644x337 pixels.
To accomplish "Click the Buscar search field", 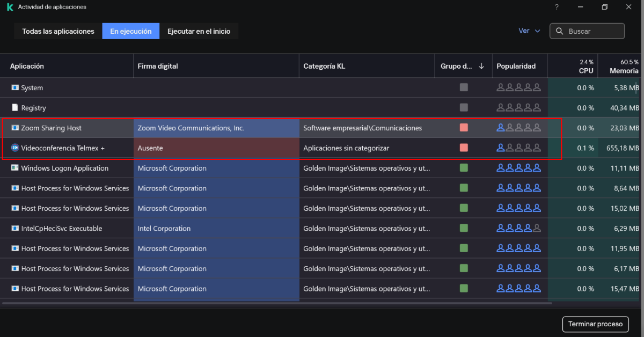I will click(587, 31).
